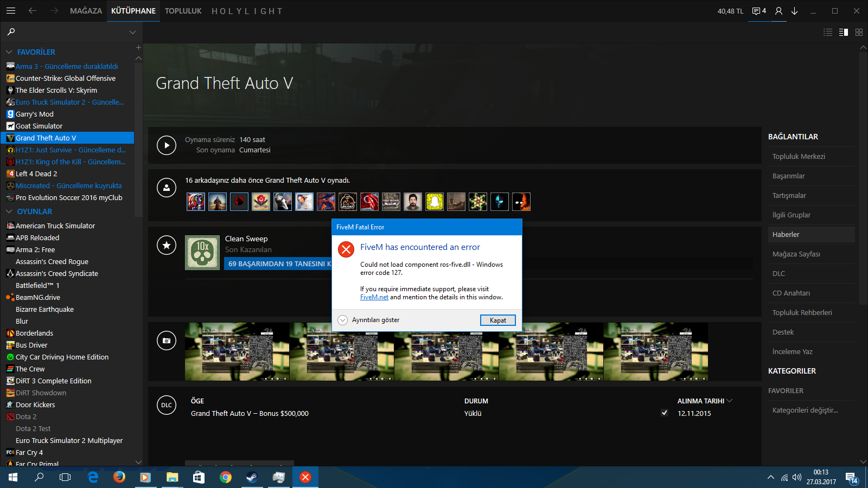
Task: Open the MAĞAZA tab
Action: 86,11
